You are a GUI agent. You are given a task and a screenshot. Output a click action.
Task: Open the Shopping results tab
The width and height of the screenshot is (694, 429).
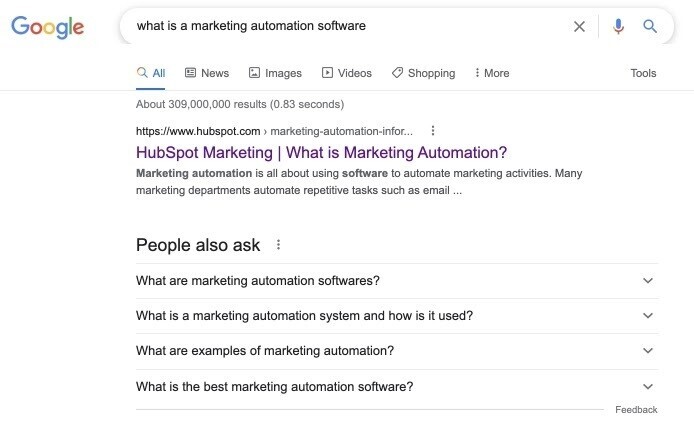[x=423, y=73]
